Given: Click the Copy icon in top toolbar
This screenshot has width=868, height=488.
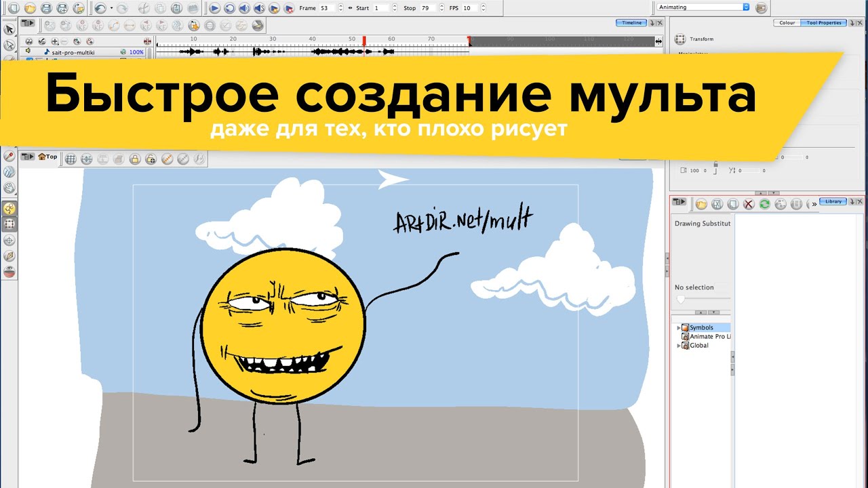Looking at the screenshot, I should (160, 8).
